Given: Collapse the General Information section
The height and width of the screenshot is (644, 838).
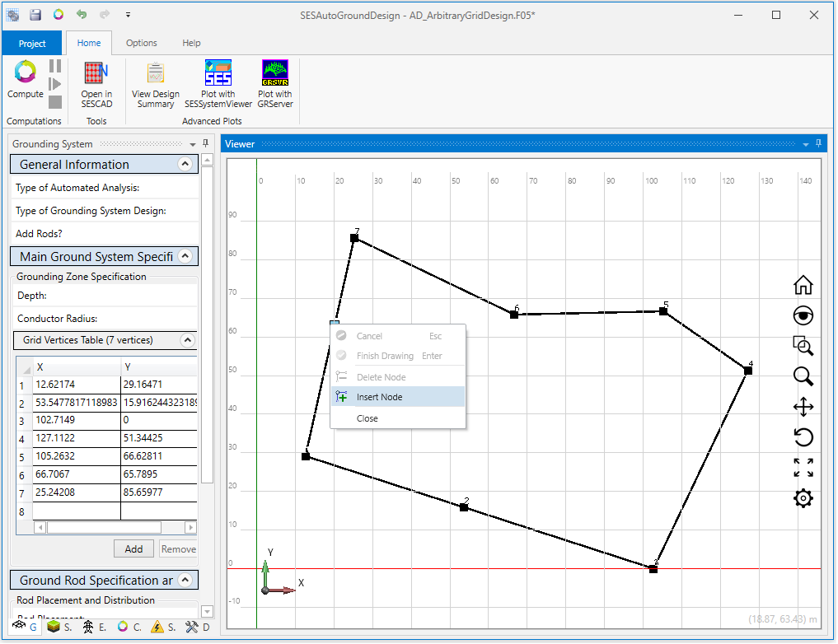Looking at the screenshot, I should (x=185, y=164).
